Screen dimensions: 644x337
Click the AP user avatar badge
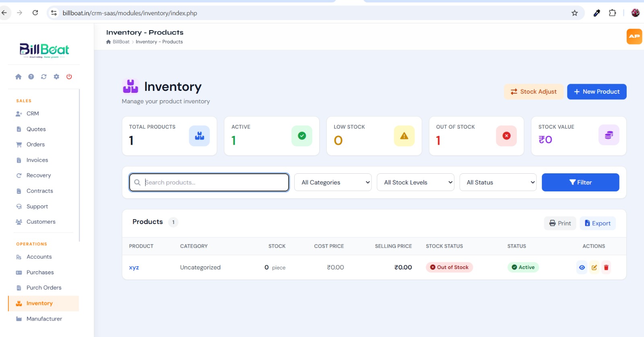tap(634, 37)
